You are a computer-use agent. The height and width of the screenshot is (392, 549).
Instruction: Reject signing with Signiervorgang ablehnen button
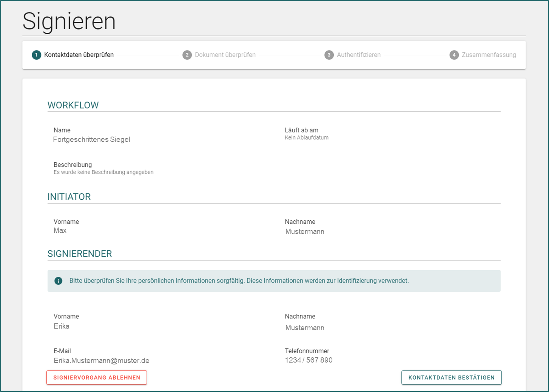point(97,378)
